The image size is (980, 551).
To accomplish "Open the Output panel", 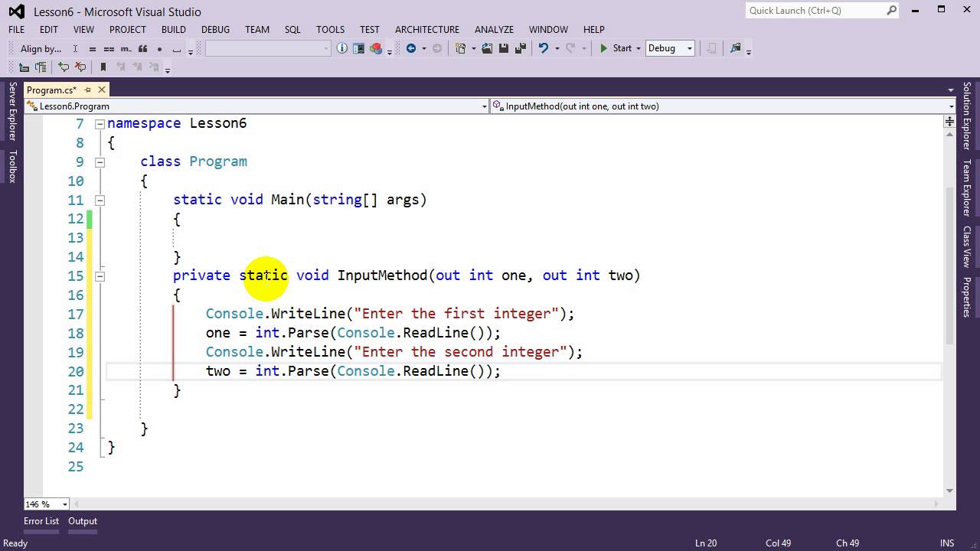I will 83,521.
